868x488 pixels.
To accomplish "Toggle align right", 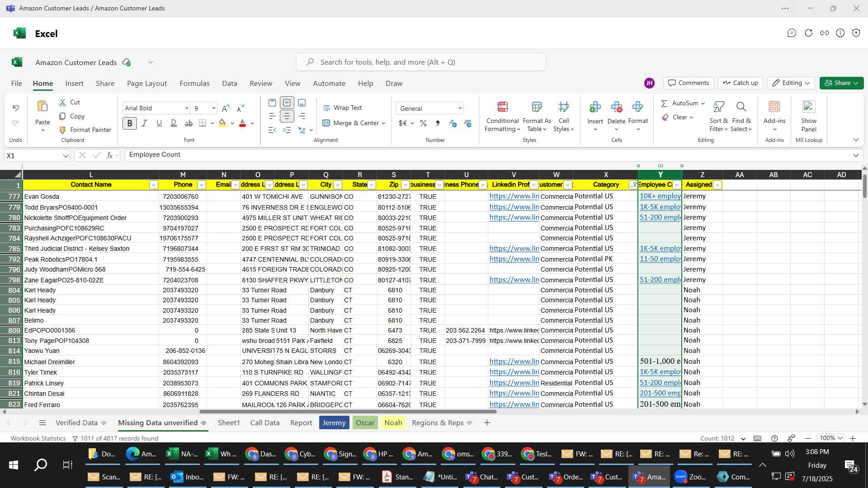I will [302, 116].
